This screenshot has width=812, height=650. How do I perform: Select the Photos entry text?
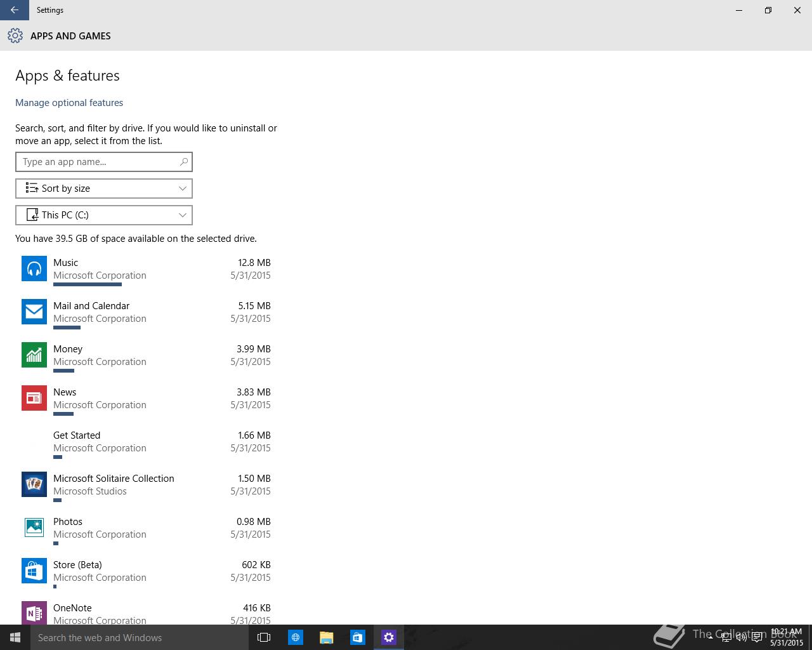point(68,522)
